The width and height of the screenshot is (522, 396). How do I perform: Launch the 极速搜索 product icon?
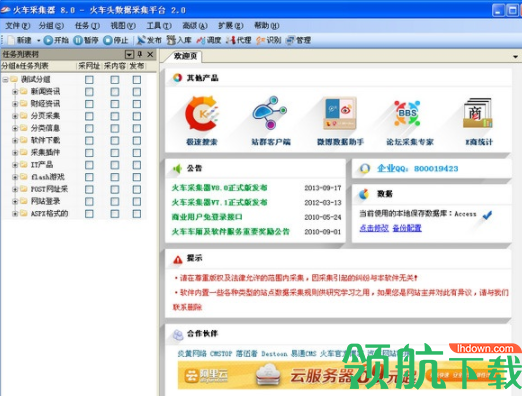202,114
